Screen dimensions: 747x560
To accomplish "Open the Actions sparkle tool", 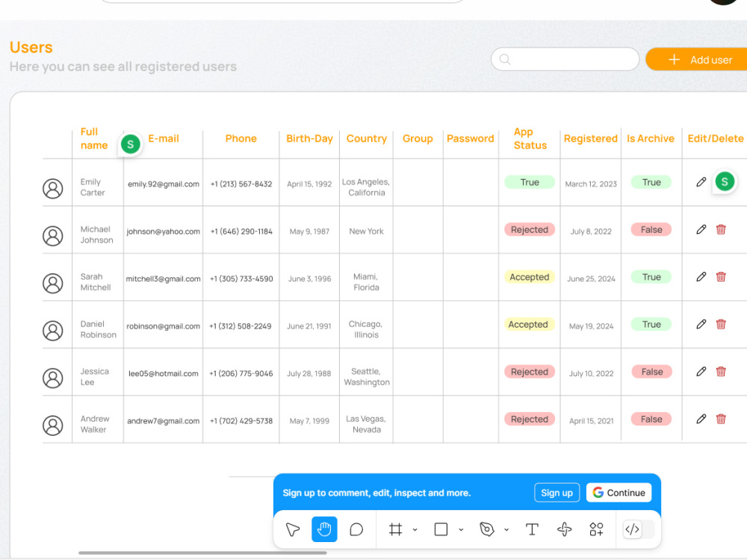I will pyautogui.click(x=565, y=529).
